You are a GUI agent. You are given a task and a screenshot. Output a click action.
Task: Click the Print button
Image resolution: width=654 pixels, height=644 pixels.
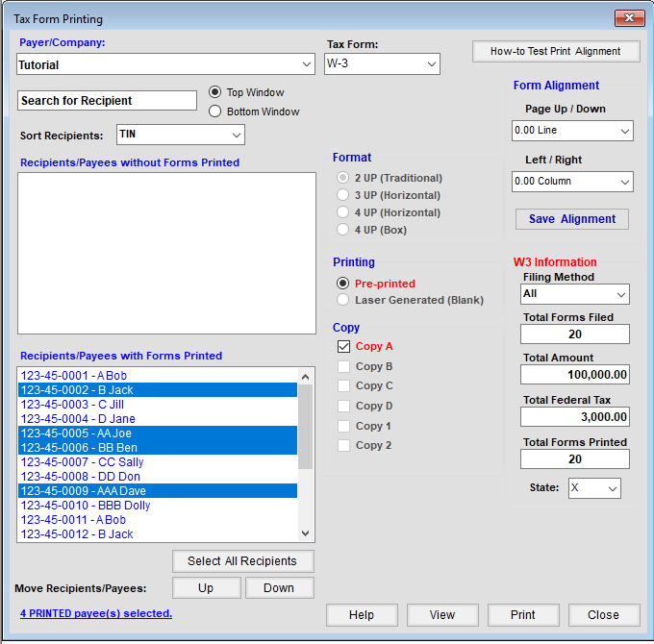tap(523, 615)
